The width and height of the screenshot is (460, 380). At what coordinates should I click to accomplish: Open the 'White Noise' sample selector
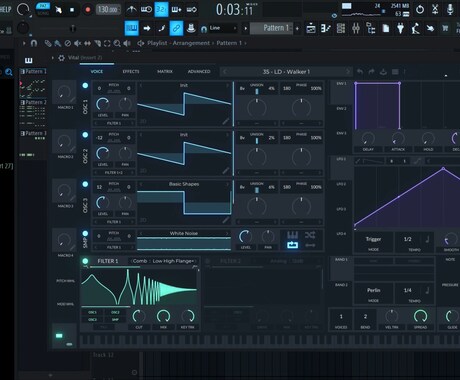[184, 233]
